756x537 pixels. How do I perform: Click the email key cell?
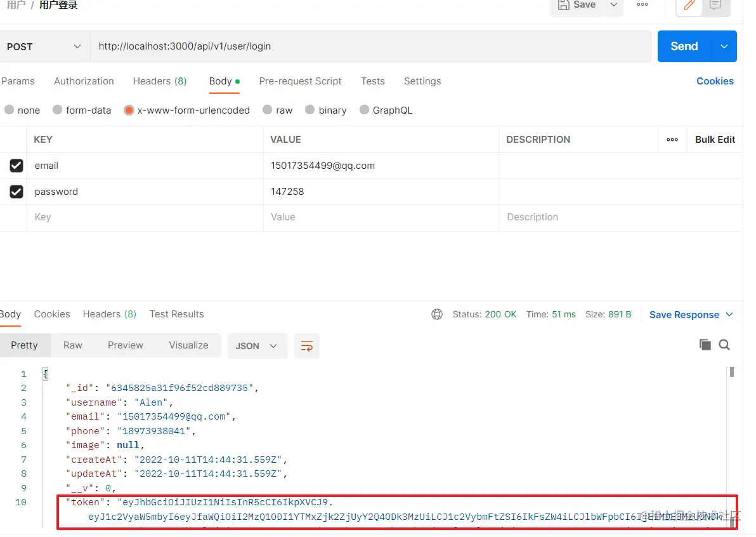145,166
